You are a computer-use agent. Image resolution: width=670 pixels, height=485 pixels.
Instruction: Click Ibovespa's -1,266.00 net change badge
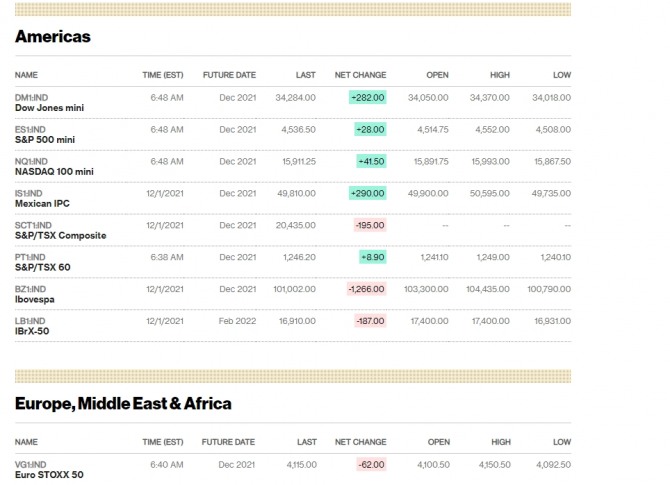pyautogui.click(x=366, y=289)
